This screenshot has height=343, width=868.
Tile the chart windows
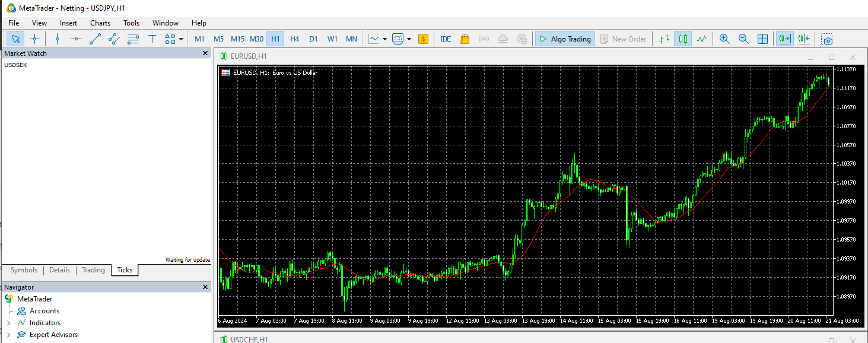pyautogui.click(x=762, y=39)
